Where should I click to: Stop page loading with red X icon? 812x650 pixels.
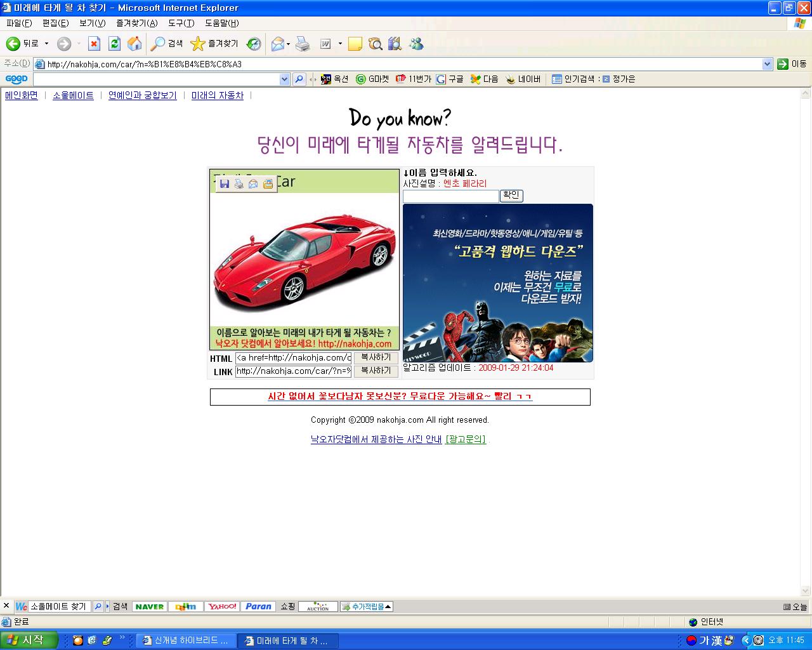[94, 44]
